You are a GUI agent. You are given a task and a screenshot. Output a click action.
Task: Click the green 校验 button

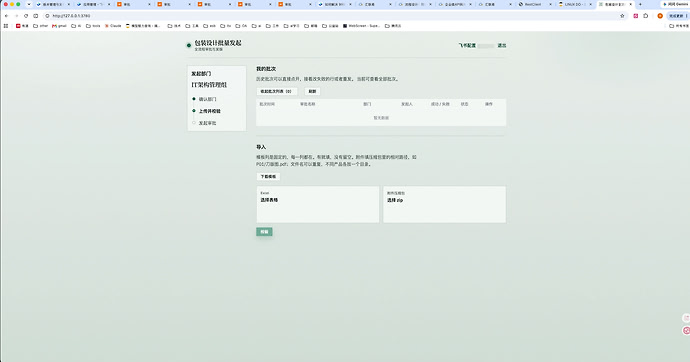[x=264, y=232]
